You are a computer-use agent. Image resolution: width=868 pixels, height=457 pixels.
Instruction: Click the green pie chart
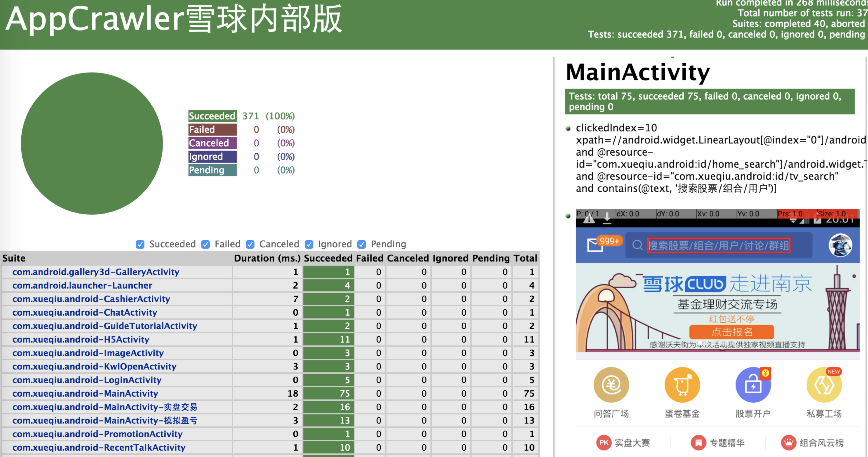point(92,143)
